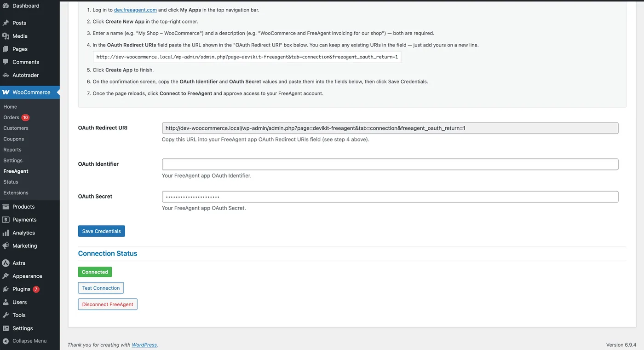Click the Astra theme icon
Screen dimensions: 644x350
point(6,263)
